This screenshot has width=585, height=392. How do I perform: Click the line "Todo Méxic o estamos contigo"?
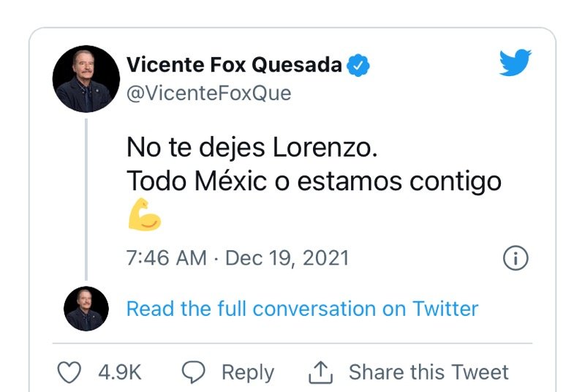click(314, 181)
